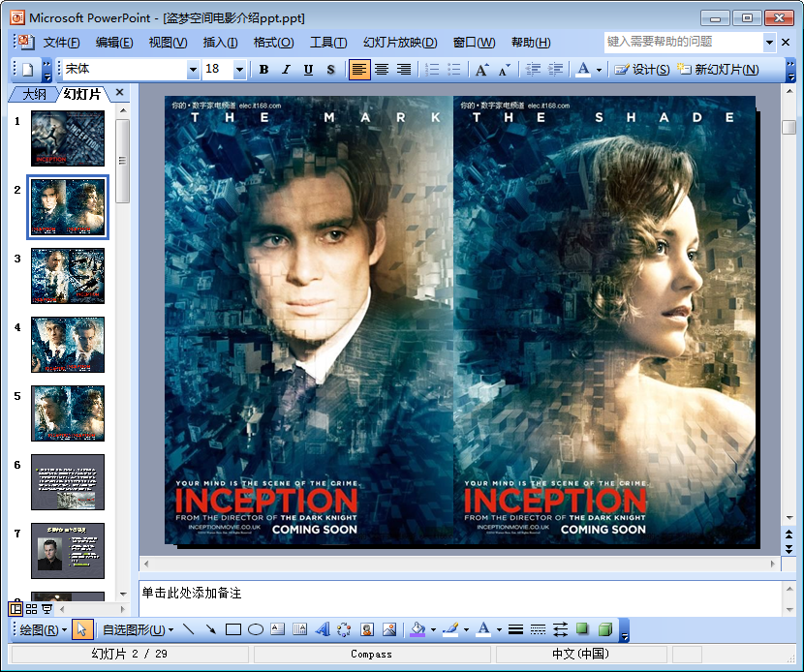Open the 插入(I) menu
The width and height of the screenshot is (804, 672).
point(220,42)
